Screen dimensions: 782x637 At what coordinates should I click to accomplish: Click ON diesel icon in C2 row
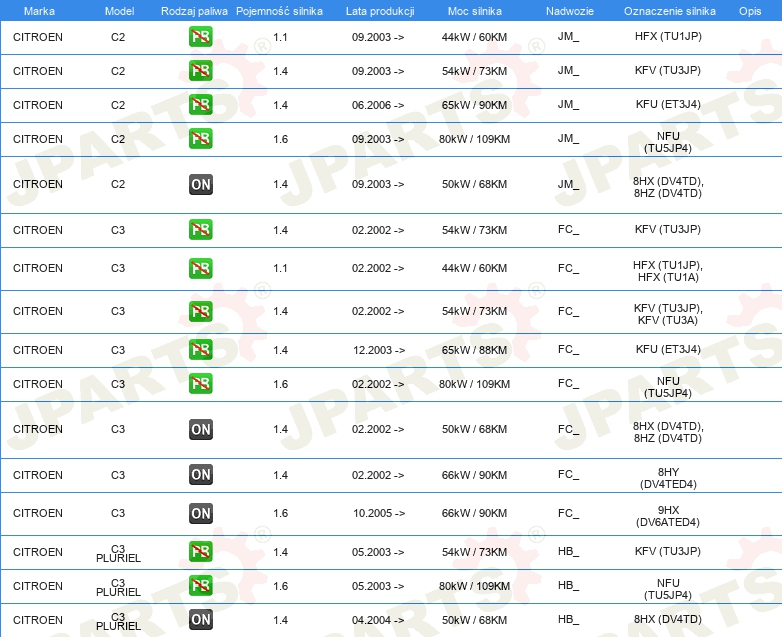200,184
